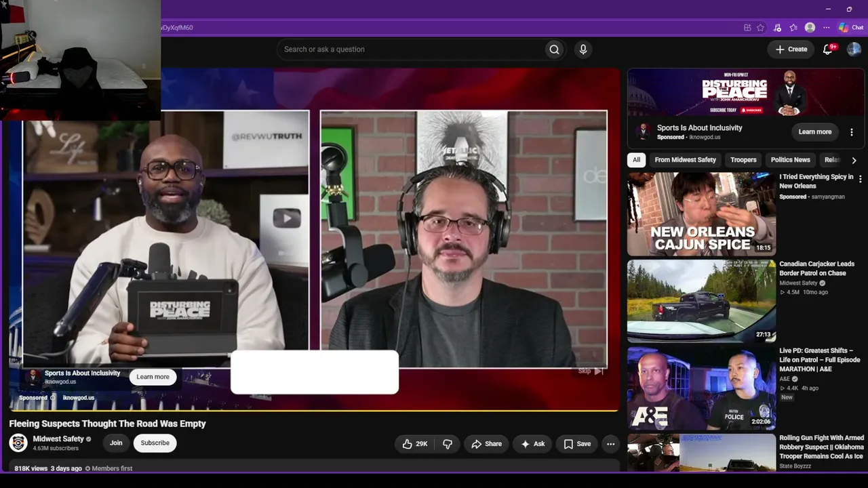
Task: Skip the video ad
Action: [591, 371]
